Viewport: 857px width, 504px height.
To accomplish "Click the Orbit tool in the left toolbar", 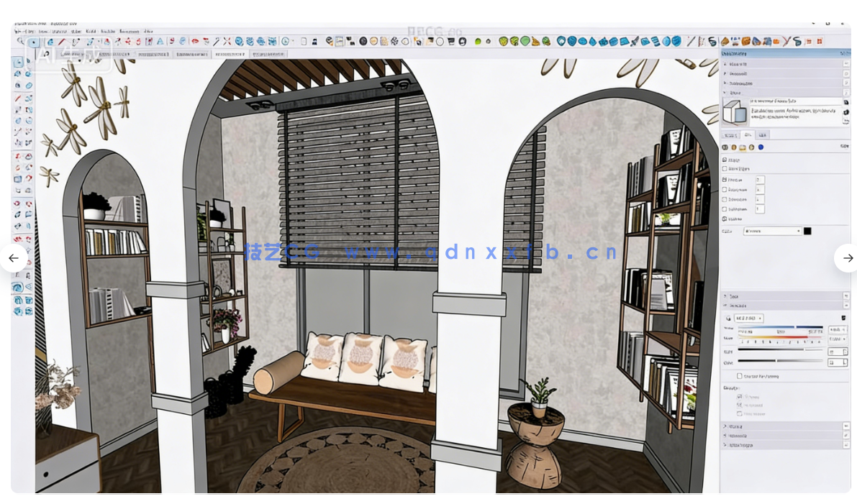I will tap(18, 287).
